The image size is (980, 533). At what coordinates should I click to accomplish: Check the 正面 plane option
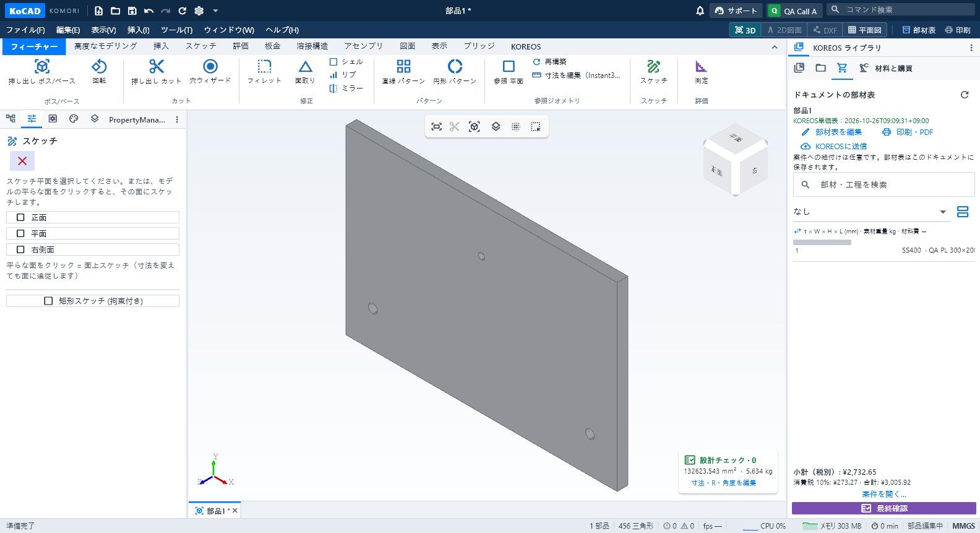pyautogui.click(x=93, y=217)
